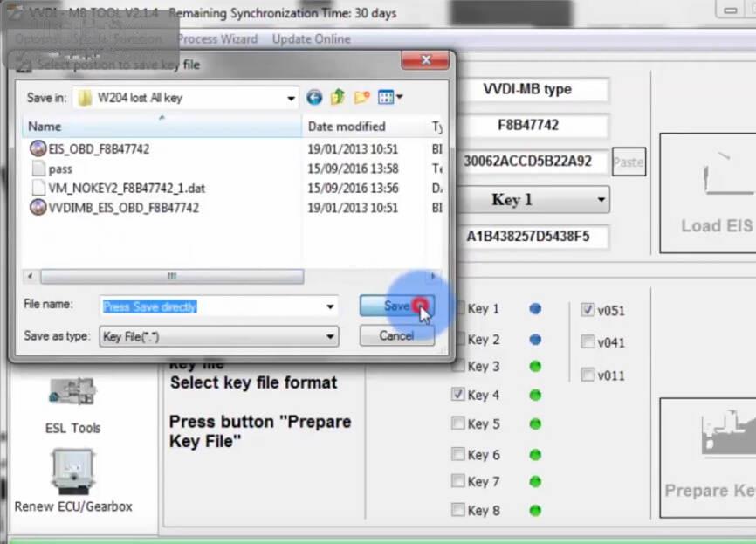Select VM_NOKEY2_F8B47742_1.dat in the file list
The width and height of the screenshot is (756, 544).
pyautogui.click(x=118, y=188)
